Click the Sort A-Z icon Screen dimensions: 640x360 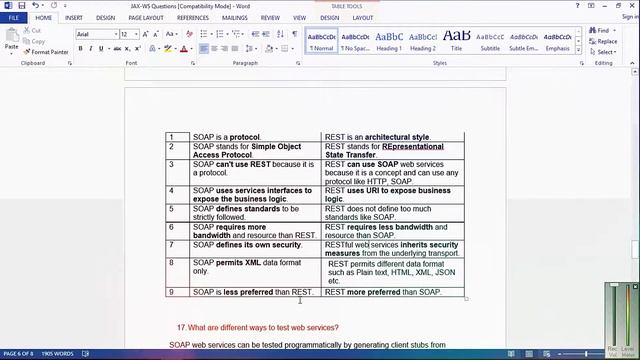pyautogui.click(x=280, y=34)
